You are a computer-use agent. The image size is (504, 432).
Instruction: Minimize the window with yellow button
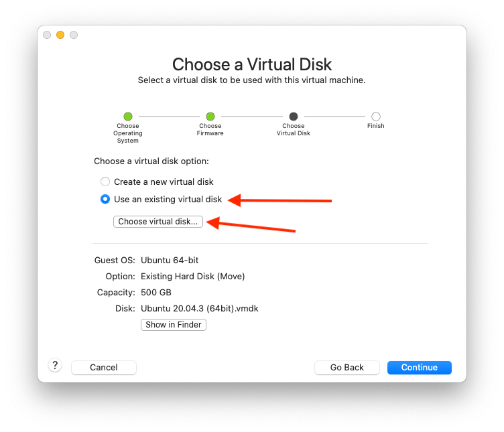(60, 35)
